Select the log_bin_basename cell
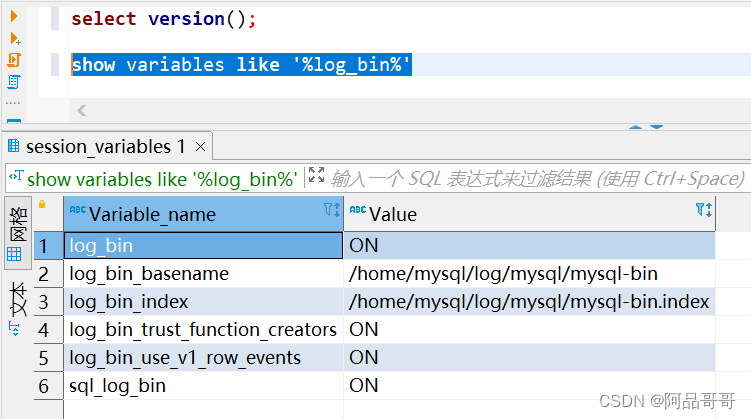This screenshot has height=419, width=751. point(204,274)
